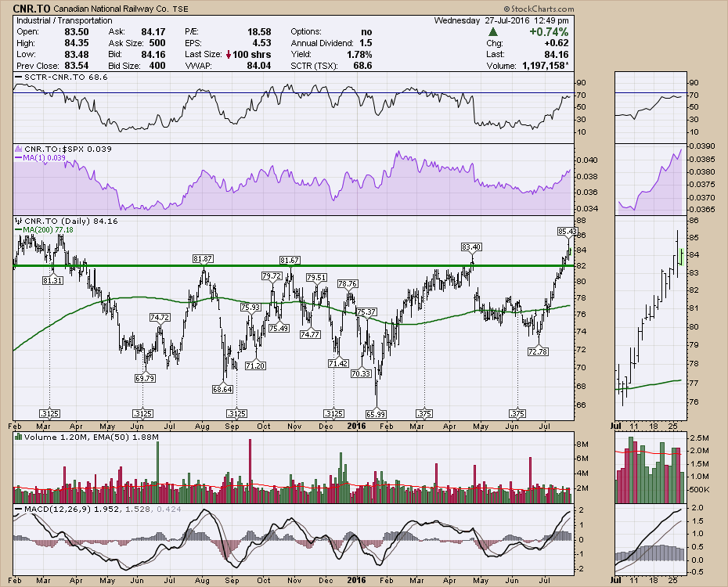Click the red down-arrow beside Last Size
Screen dimensions: 728x587
coord(229,54)
